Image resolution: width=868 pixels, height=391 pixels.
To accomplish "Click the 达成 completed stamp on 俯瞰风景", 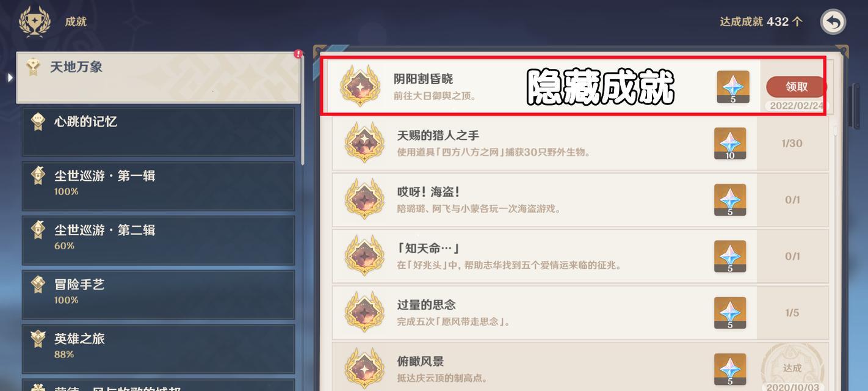I will pos(792,368).
